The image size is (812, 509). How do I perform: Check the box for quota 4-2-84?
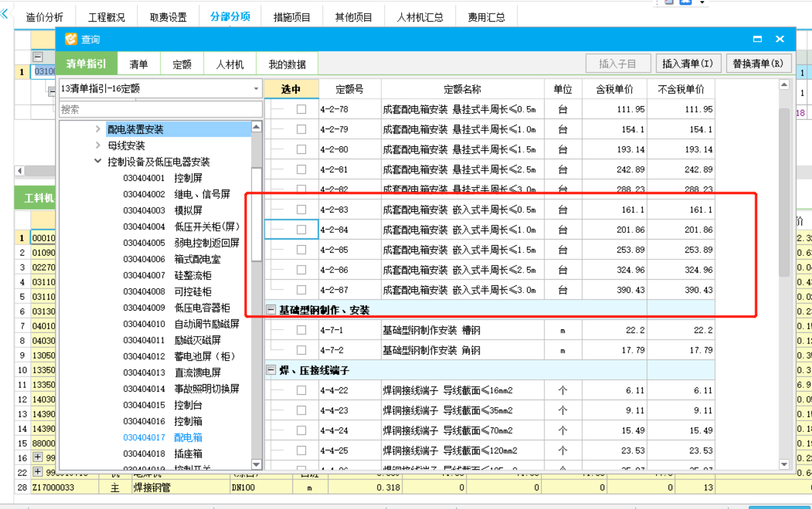click(301, 230)
